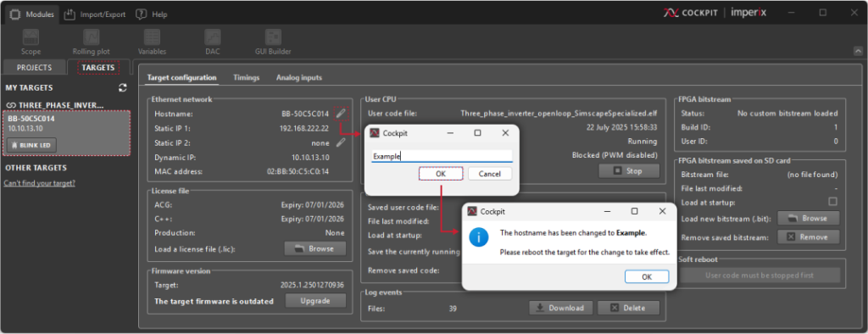Remove the saved bitstream
The width and height of the screenshot is (868, 334).
[x=808, y=237]
